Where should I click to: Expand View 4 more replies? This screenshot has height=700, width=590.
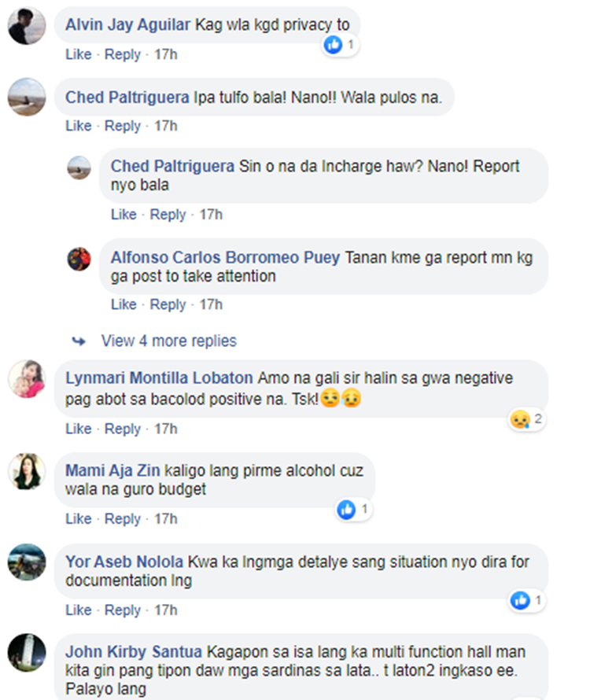(x=169, y=341)
